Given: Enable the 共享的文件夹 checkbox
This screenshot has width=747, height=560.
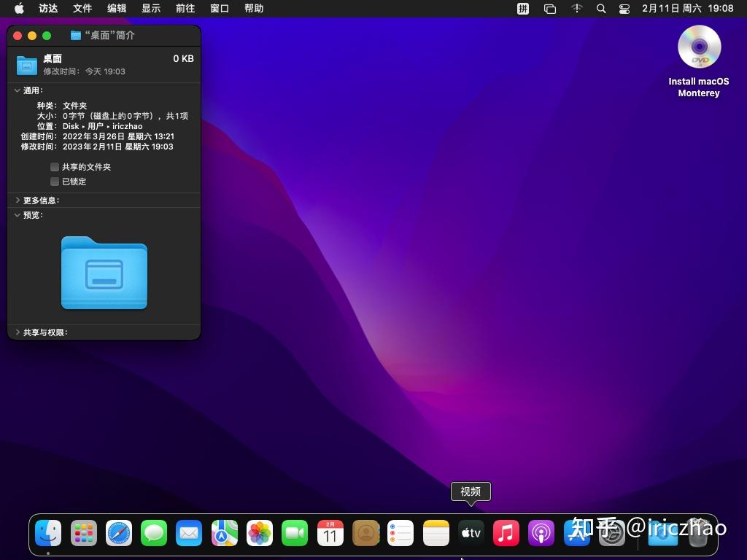Looking at the screenshot, I should 54,167.
